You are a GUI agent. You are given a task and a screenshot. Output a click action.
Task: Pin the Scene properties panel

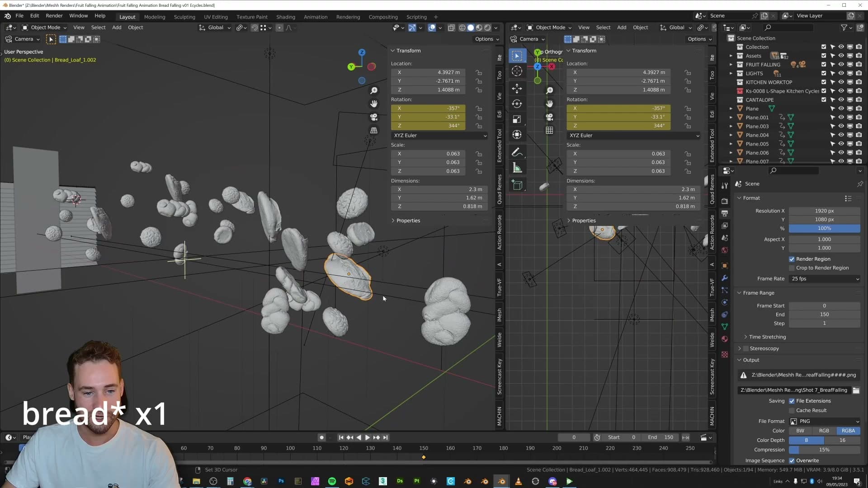(x=860, y=184)
